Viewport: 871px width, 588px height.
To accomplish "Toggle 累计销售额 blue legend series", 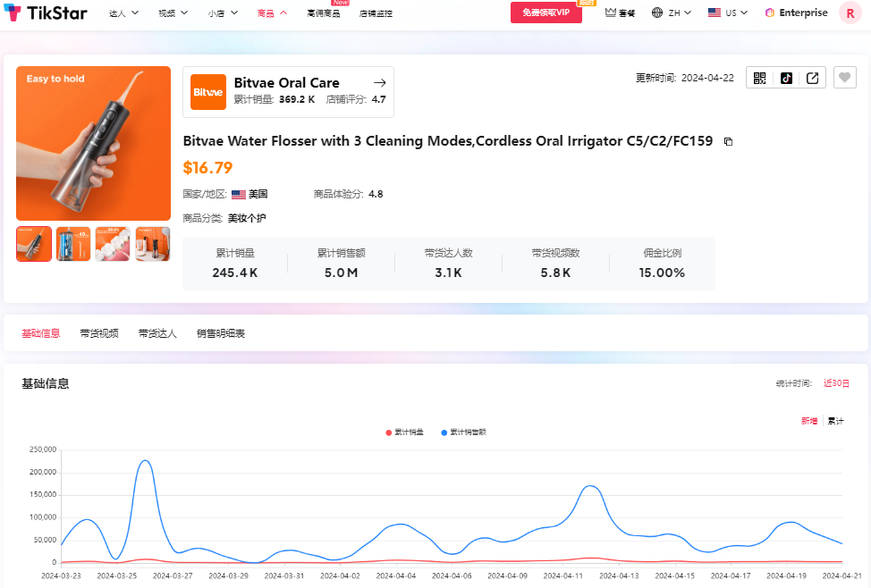I will pos(463,432).
